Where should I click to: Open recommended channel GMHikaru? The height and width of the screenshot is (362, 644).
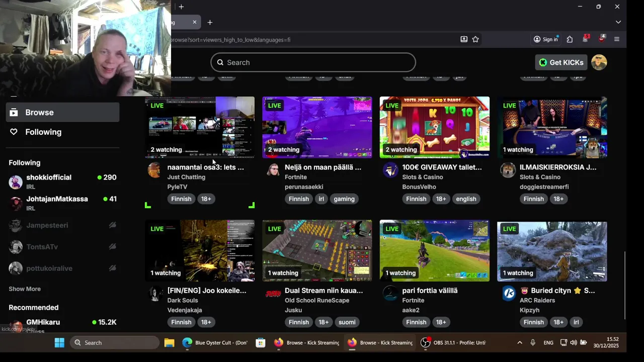(62, 325)
